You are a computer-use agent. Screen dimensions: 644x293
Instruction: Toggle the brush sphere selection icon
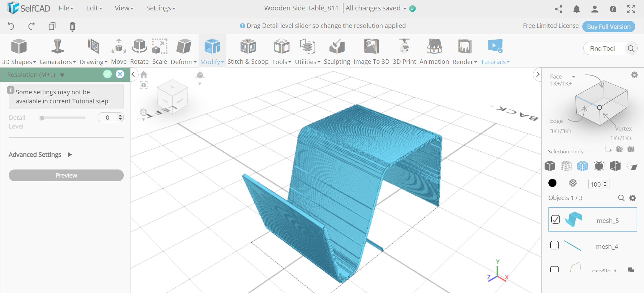[x=573, y=183]
